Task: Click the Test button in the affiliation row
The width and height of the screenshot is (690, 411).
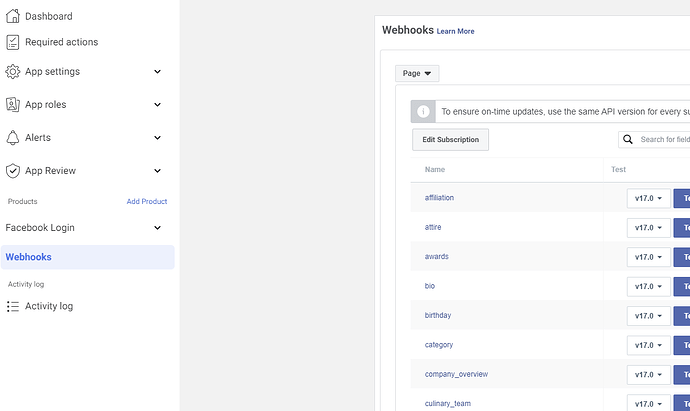Action: (682, 198)
